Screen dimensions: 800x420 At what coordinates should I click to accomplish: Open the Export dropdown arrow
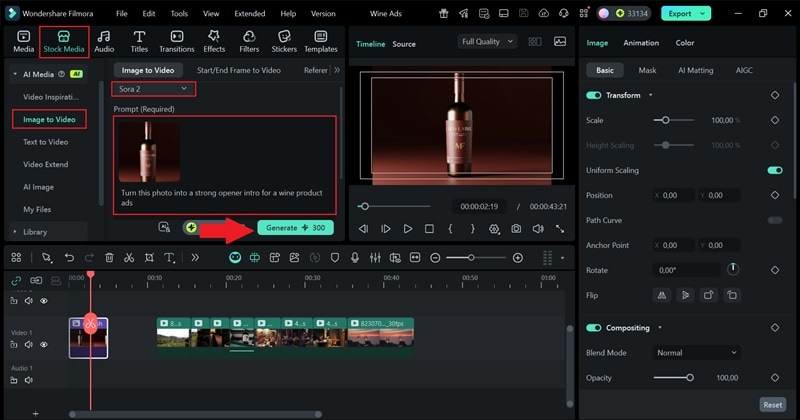point(703,14)
